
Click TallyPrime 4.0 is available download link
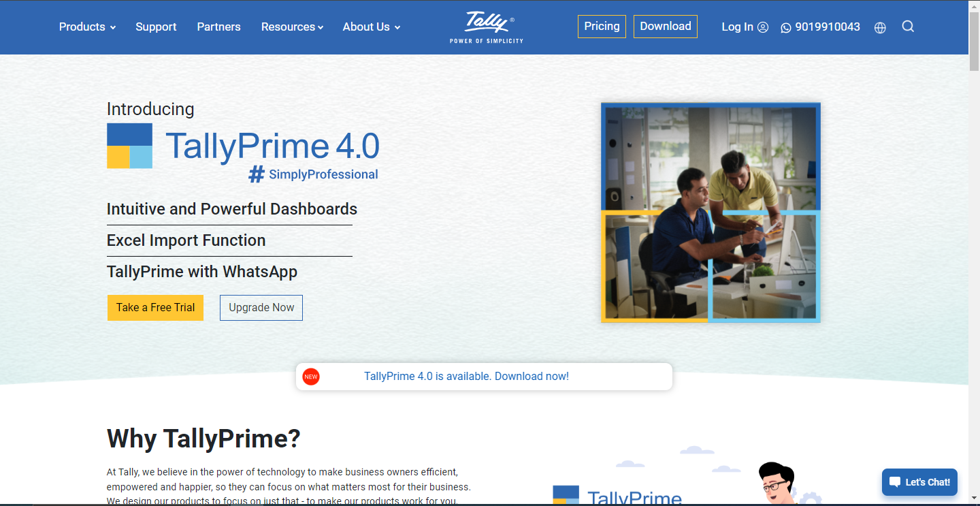(466, 377)
